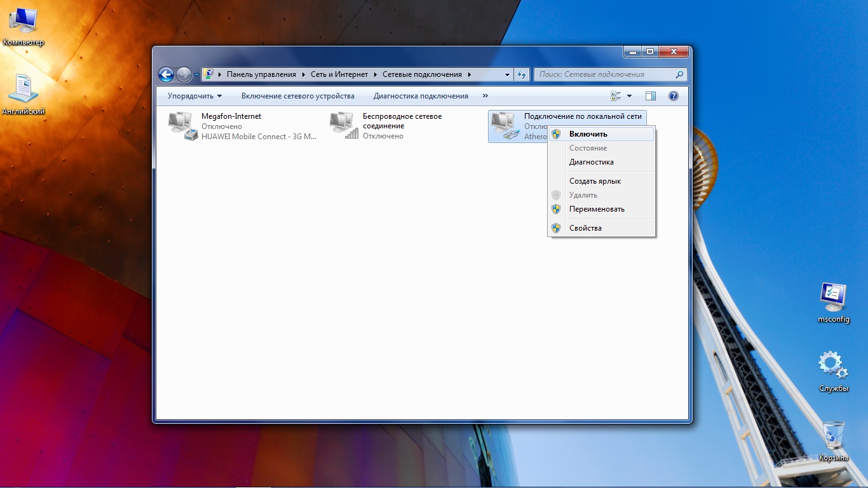Viewport: 868px width, 488px height.
Task: Open the view options dropdown arrow
Action: click(630, 96)
